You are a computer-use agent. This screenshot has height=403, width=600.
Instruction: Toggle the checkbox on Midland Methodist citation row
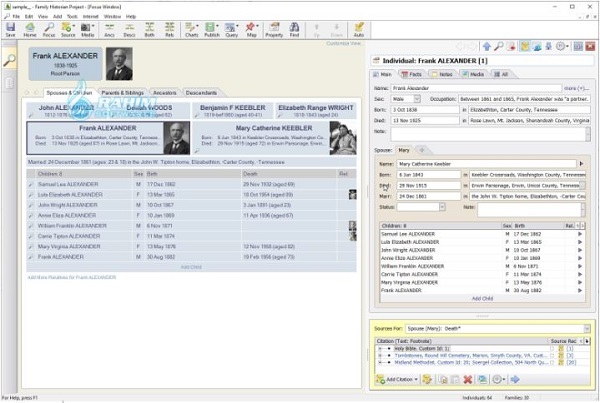[552, 362]
